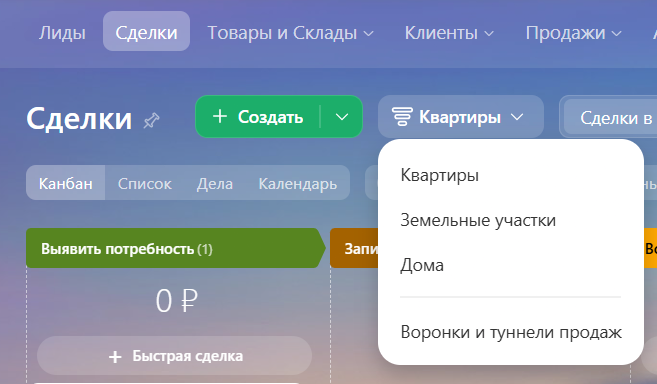Viewport: 657px width, 384px height.
Task: Switch to the Календарь view tab
Action: click(297, 183)
